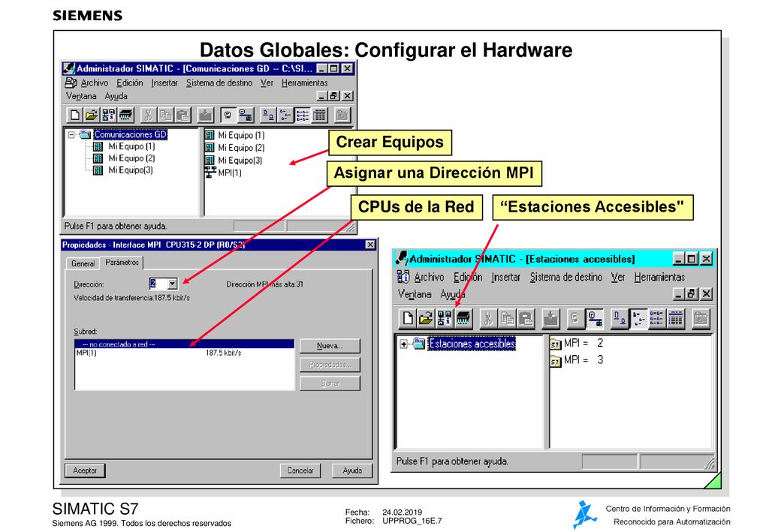Switch to Small Icons view in Estaciones accesibles

[x=638, y=318]
